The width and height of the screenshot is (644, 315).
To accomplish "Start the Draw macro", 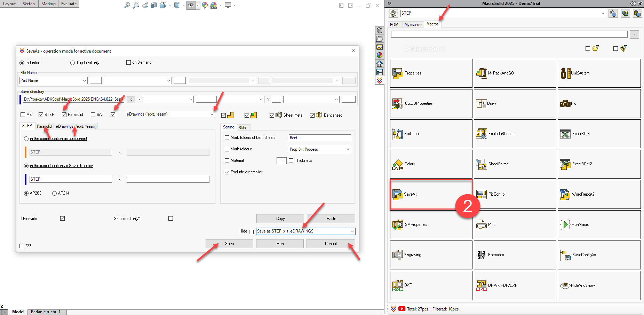I will coord(515,103).
